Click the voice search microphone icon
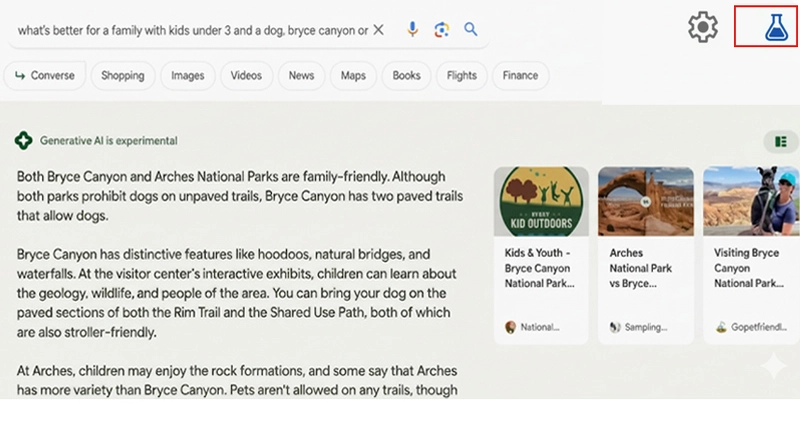The image size is (800, 440). click(x=412, y=30)
